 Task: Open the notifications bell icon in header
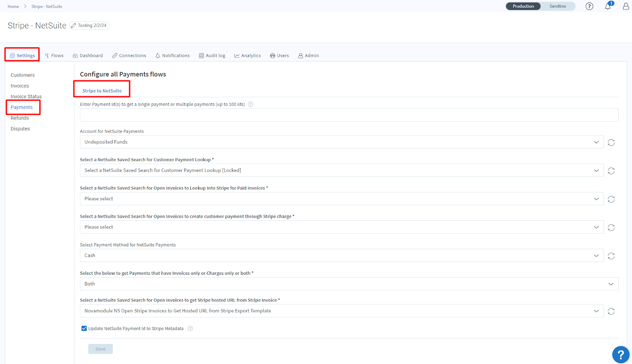[608, 6]
